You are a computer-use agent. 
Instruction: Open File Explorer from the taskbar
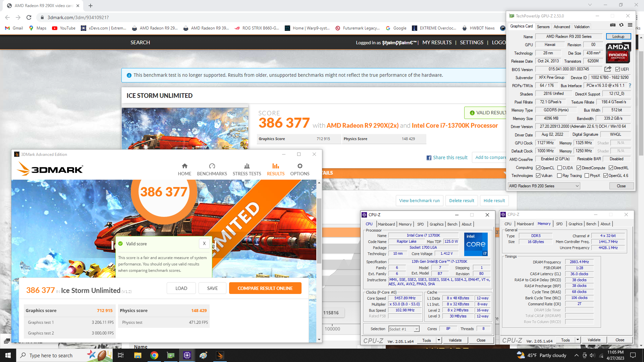(138, 355)
